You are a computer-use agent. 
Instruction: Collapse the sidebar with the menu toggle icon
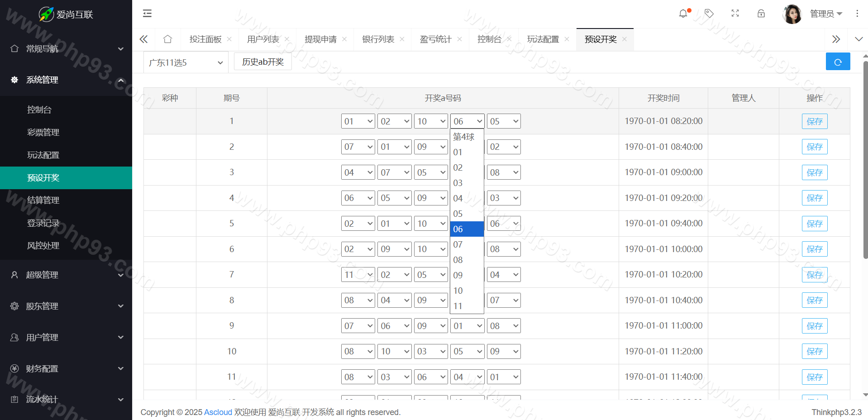click(147, 14)
